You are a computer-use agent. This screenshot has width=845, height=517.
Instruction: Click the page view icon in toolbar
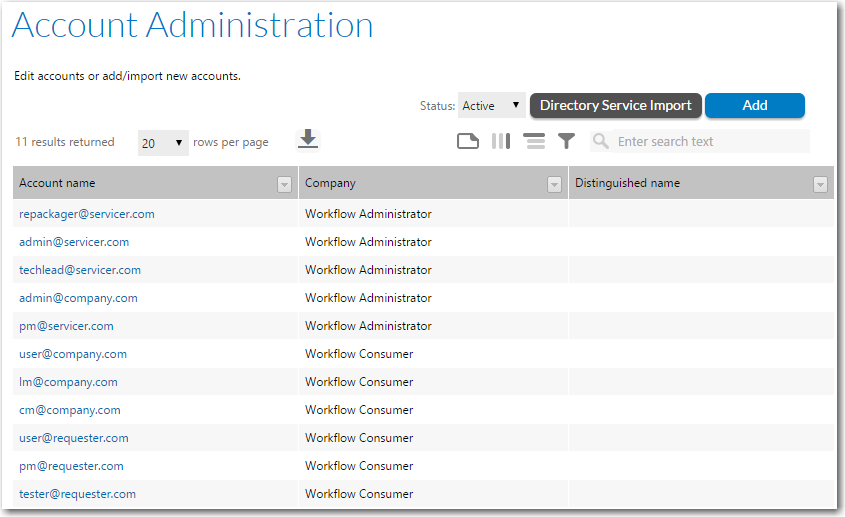coord(468,141)
